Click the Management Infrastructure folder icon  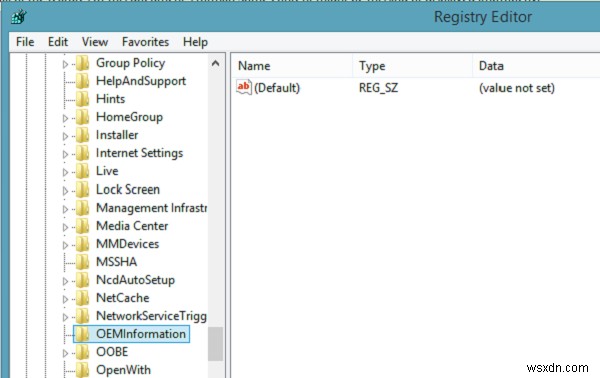point(82,207)
